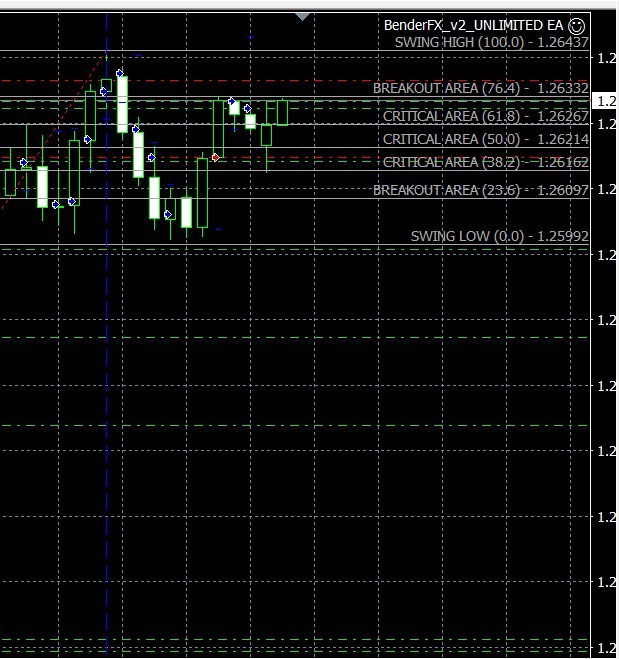
Task: Select the BenderFX_v2_UNLIMITED EA label
Action: (474, 25)
